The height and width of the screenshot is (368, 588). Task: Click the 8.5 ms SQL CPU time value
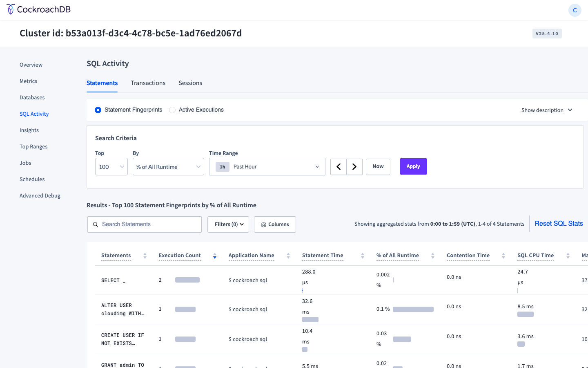click(x=526, y=307)
